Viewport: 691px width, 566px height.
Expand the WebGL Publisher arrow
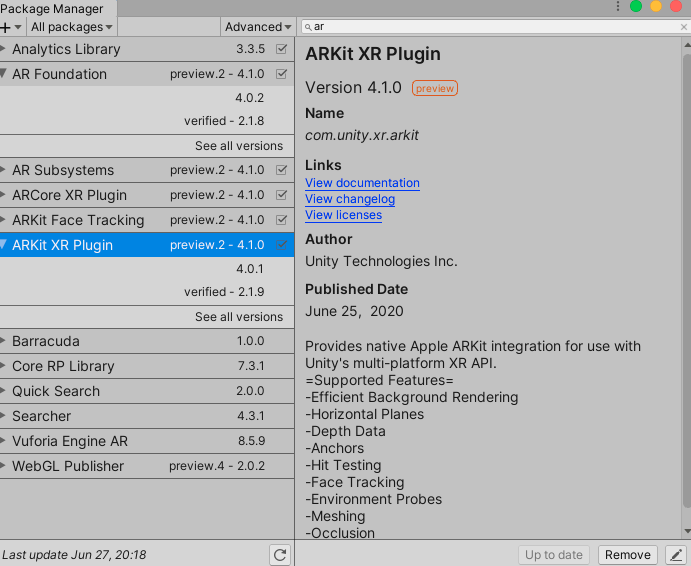click(x=3, y=465)
